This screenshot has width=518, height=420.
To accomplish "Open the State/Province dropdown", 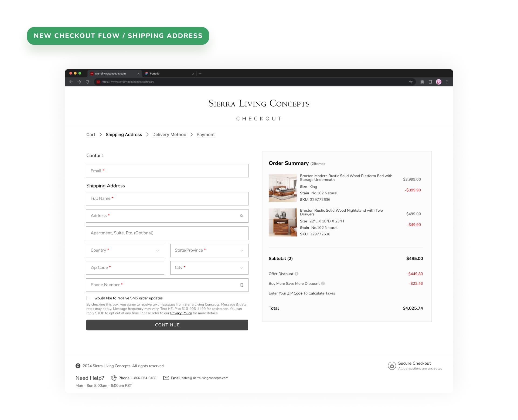I will coord(209,250).
